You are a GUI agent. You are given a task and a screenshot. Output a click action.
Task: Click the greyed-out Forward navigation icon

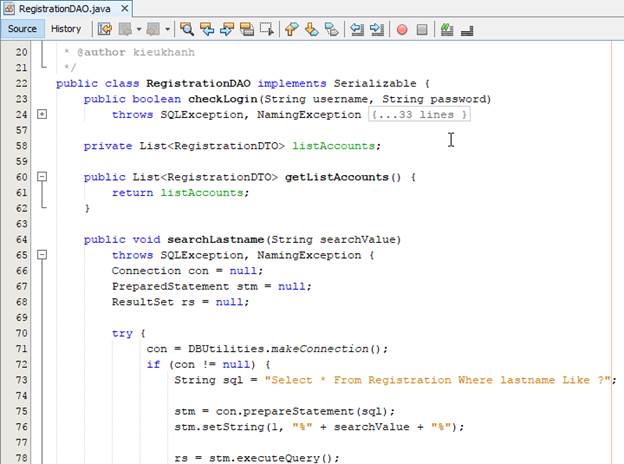tap(153, 29)
